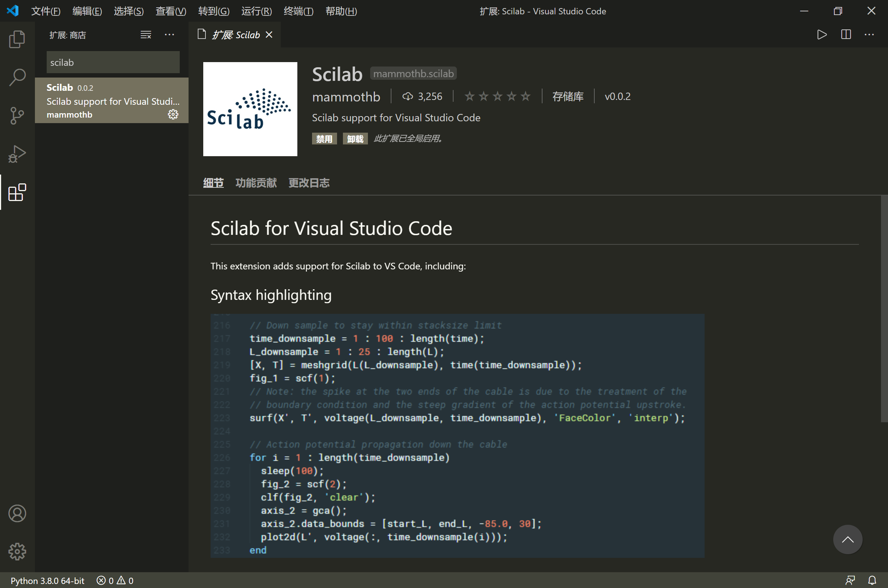
Task: Open the Explorer view
Action: (x=17, y=39)
